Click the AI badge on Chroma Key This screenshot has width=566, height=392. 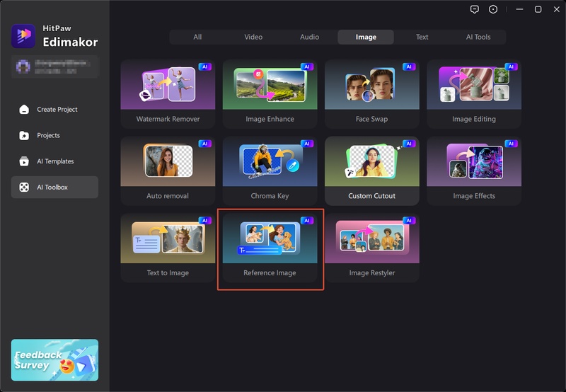pyautogui.click(x=307, y=144)
